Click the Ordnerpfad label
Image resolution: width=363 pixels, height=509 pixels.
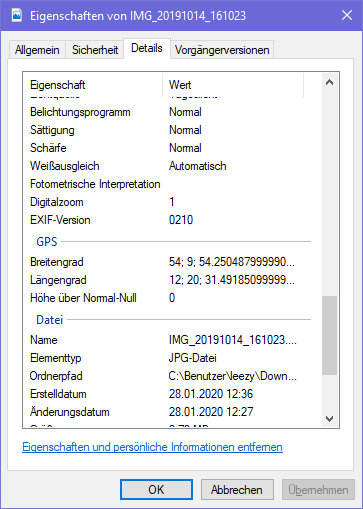(x=56, y=376)
